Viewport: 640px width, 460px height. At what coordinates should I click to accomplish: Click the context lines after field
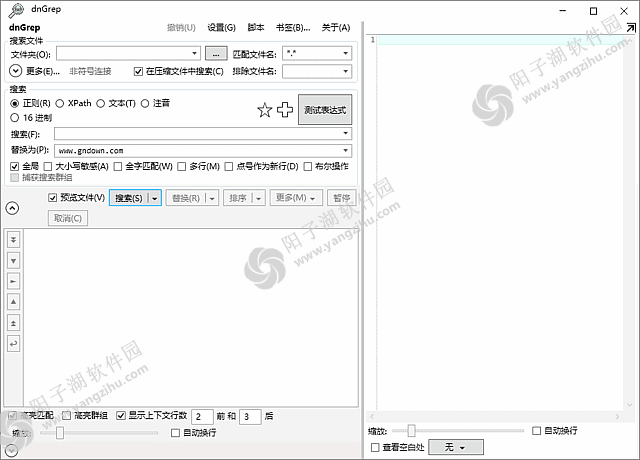click(250, 417)
